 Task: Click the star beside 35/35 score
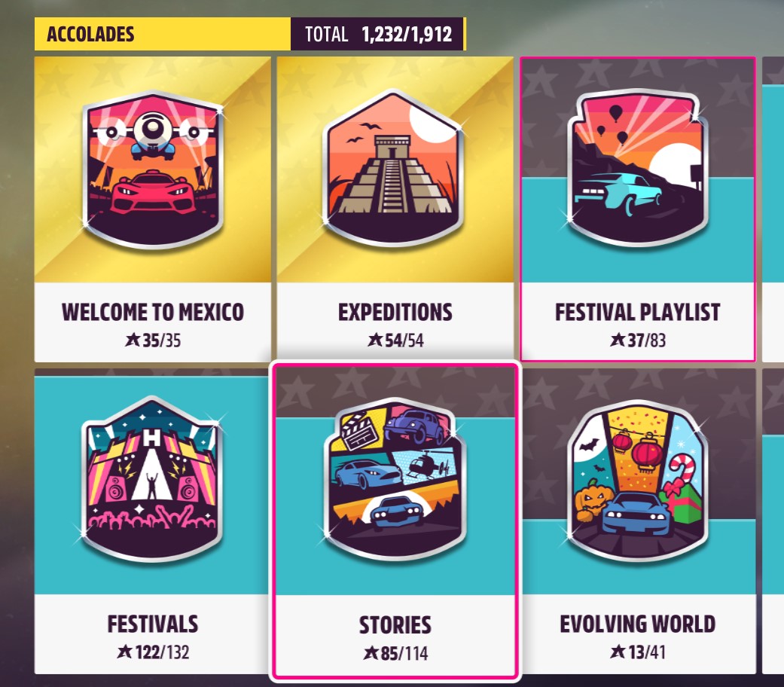click(133, 340)
